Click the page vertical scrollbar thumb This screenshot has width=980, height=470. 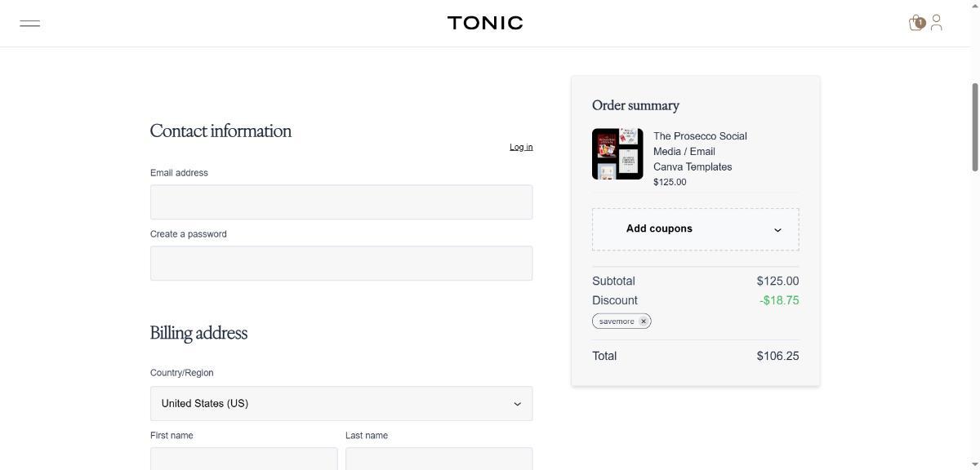tap(974, 126)
